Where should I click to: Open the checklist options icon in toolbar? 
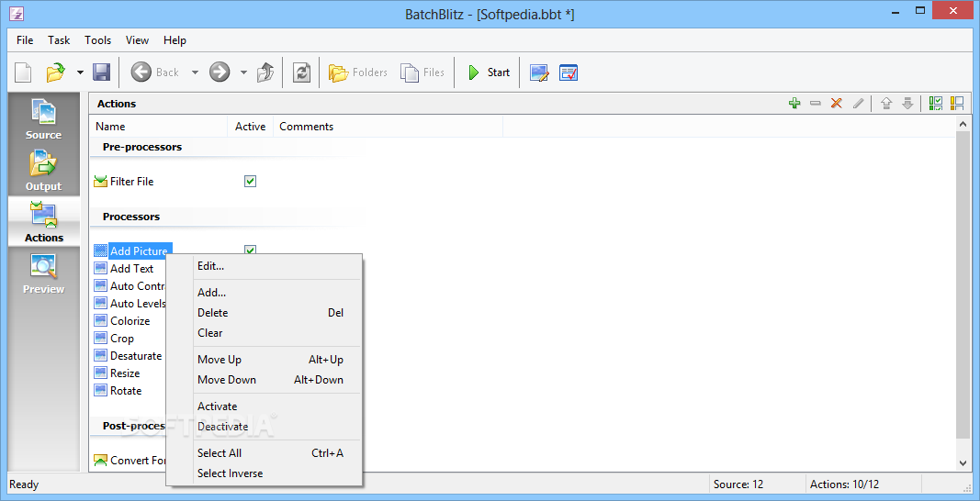click(x=569, y=72)
